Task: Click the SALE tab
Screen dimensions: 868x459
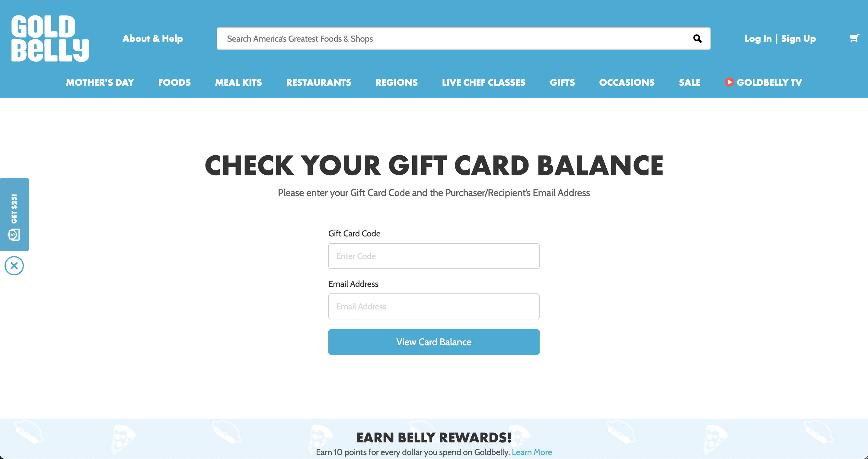Action: coord(690,82)
